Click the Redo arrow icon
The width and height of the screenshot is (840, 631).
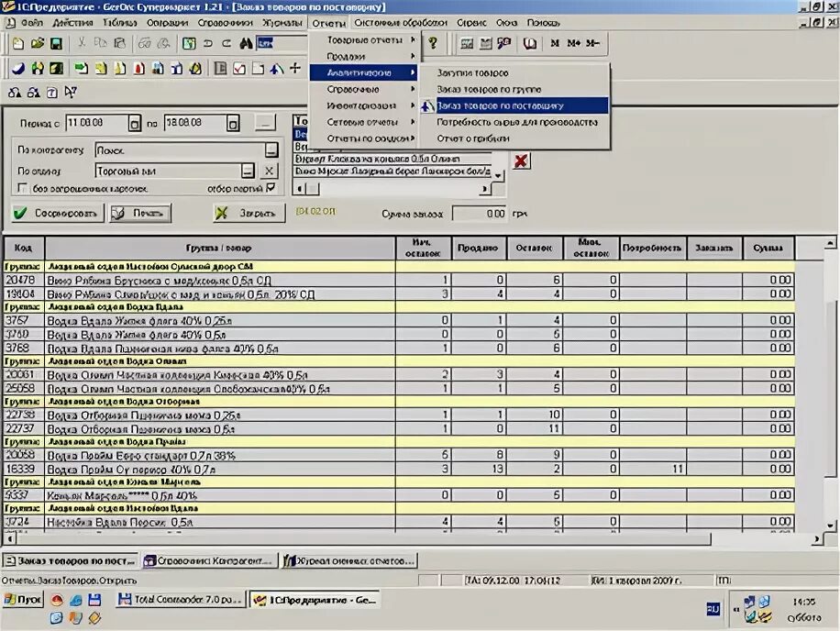pyautogui.click(x=227, y=43)
